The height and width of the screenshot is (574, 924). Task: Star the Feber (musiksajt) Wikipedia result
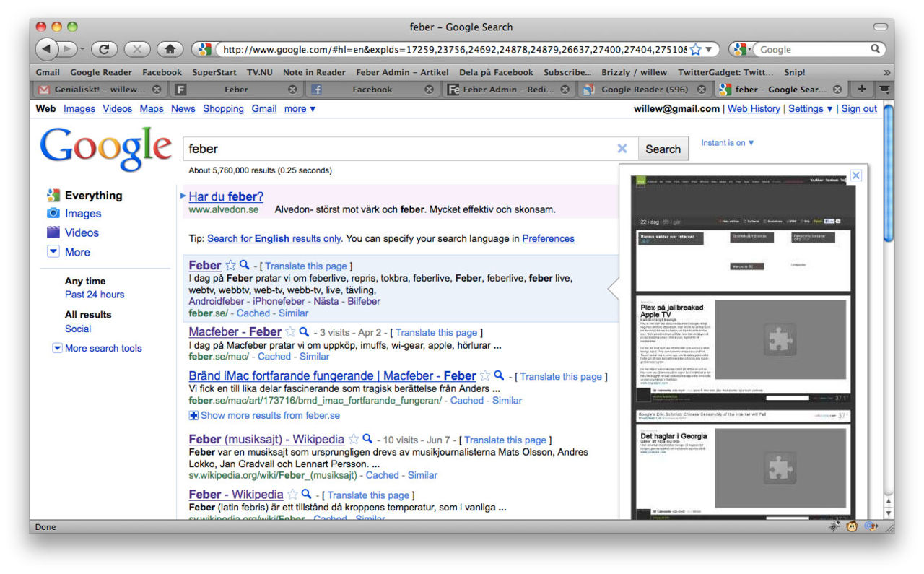[x=354, y=439]
